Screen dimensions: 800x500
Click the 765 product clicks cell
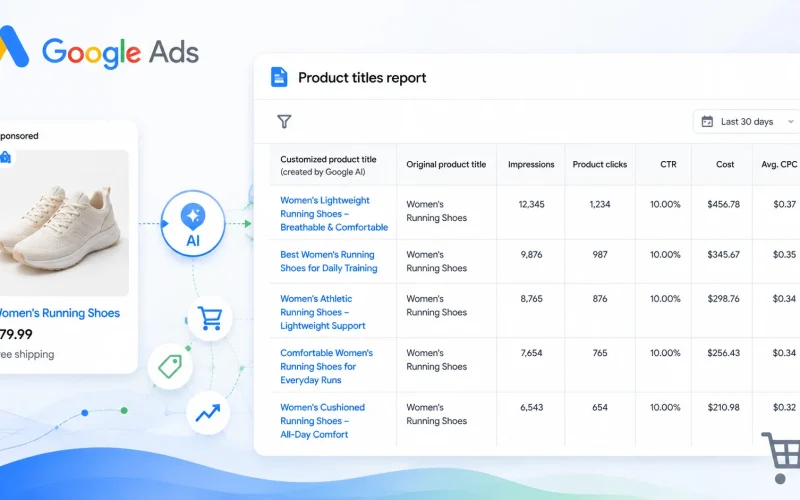pos(600,353)
